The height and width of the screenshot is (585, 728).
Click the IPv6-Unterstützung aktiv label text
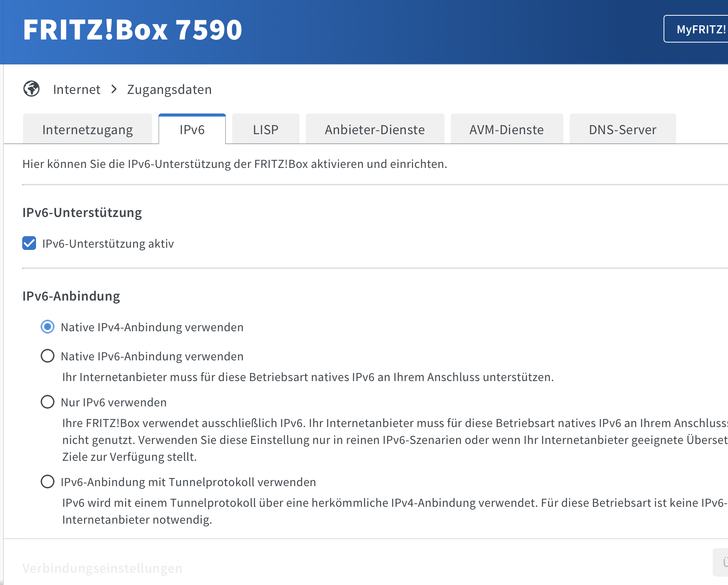click(108, 243)
